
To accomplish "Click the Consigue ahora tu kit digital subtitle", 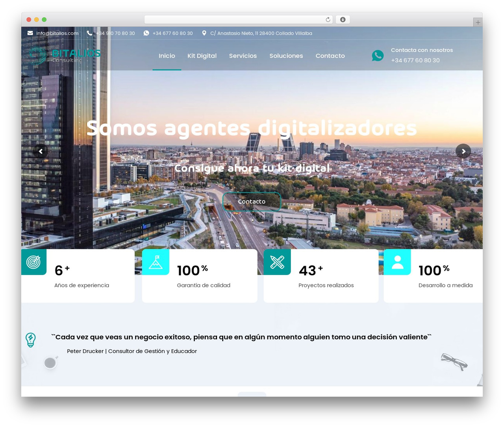I will click(x=252, y=168).
